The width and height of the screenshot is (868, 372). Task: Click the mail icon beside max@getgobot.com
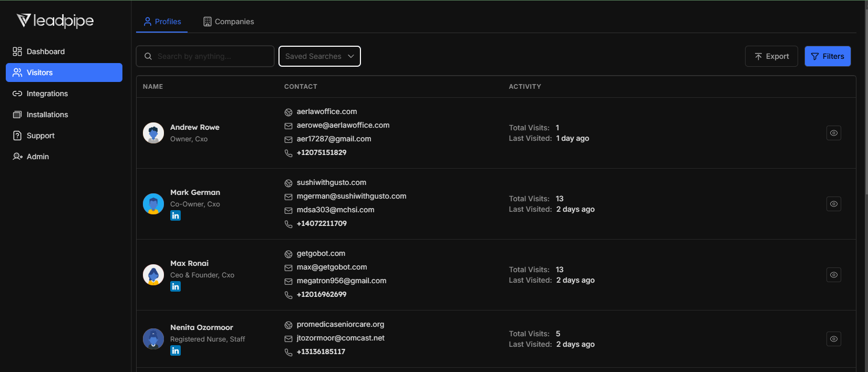tap(288, 268)
